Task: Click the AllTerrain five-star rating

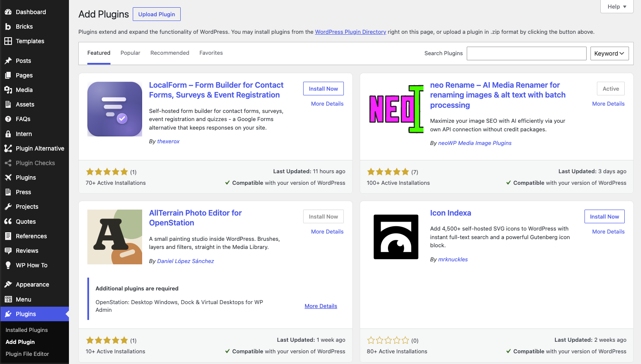Action: pos(107,340)
